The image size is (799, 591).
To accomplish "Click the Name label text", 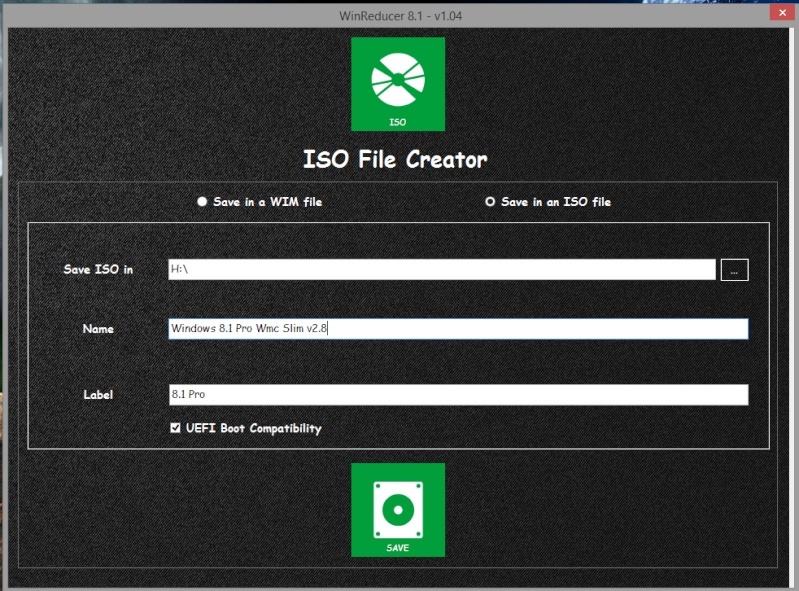I will coord(98,329).
